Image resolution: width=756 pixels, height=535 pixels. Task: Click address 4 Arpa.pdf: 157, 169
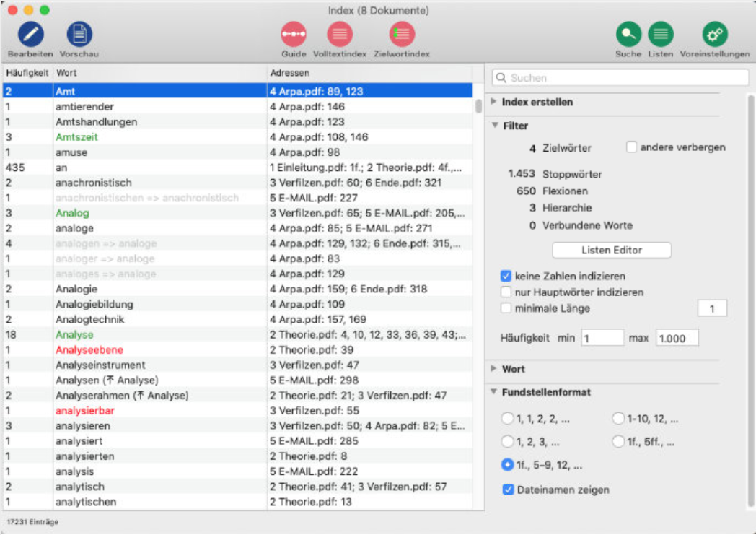[317, 319]
